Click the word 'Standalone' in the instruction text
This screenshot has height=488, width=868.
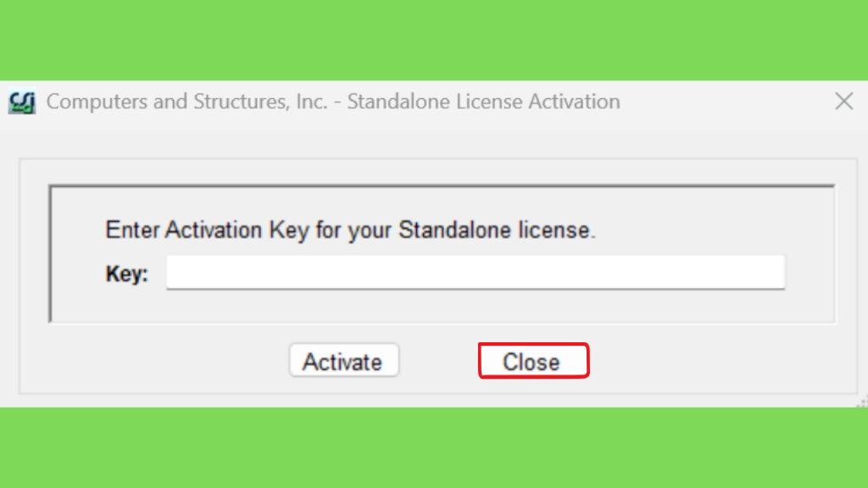(x=454, y=230)
